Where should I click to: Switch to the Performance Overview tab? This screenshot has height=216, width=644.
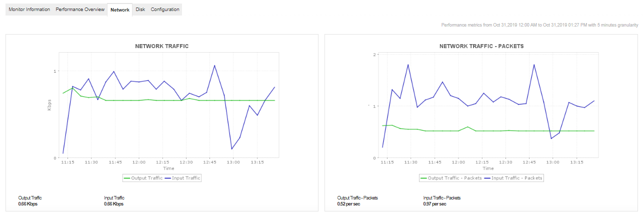[x=80, y=10]
